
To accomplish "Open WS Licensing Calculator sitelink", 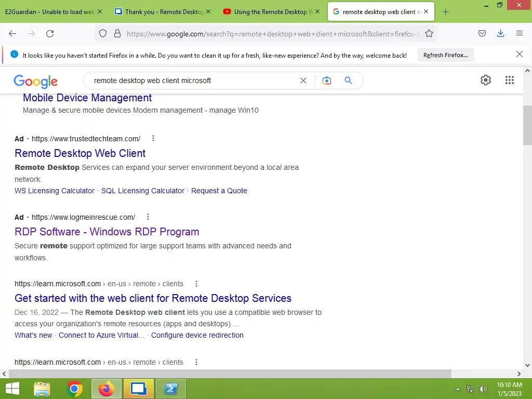I will coord(55,191).
